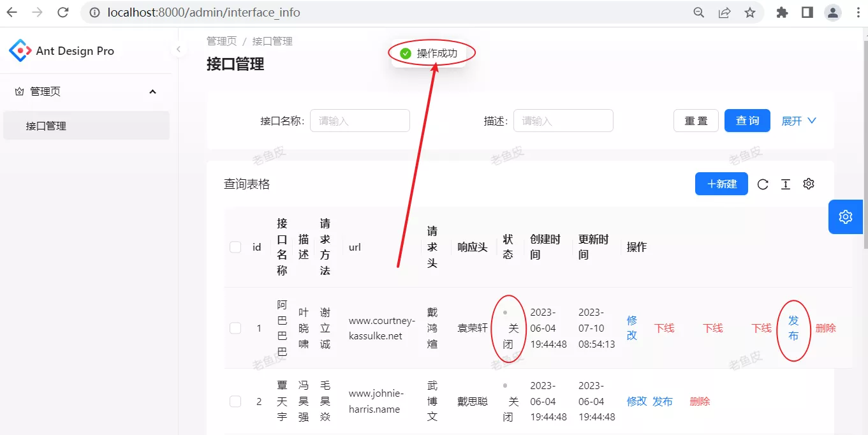The height and width of the screenshot is (435, 868).
Task: Click the browser forward arrow
Action: point(38,12)
